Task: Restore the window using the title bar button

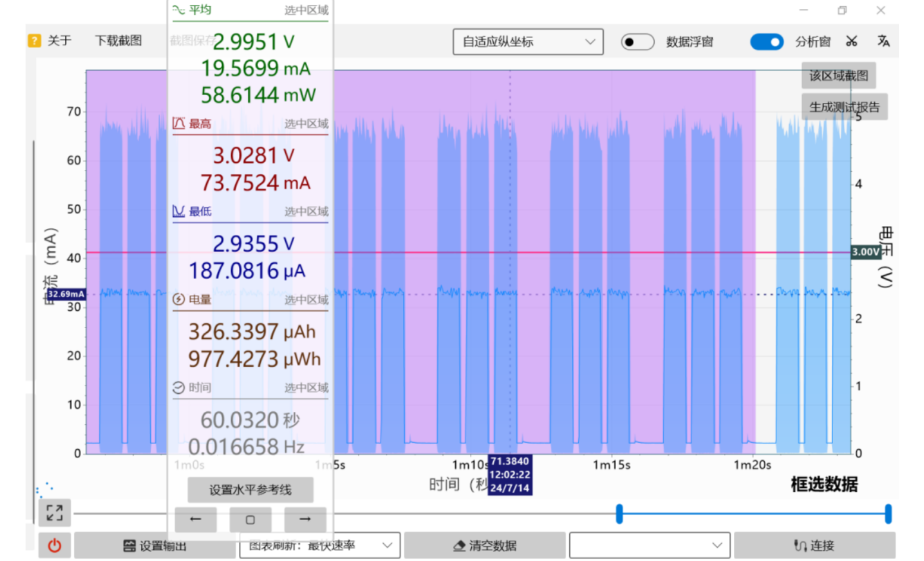Action: click(842, 10)
